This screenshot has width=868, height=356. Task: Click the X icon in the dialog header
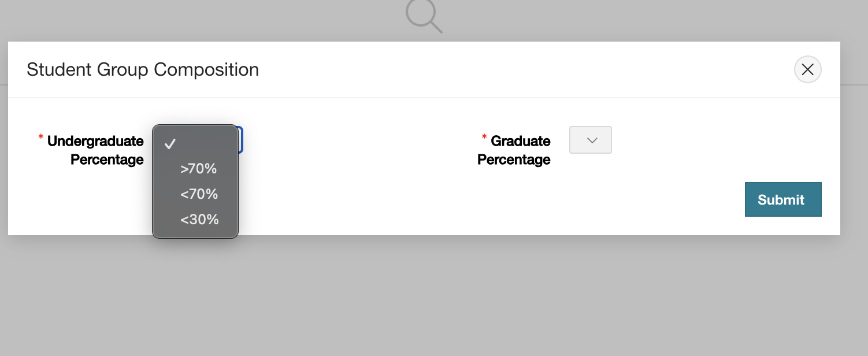click(x=807, y=69)
